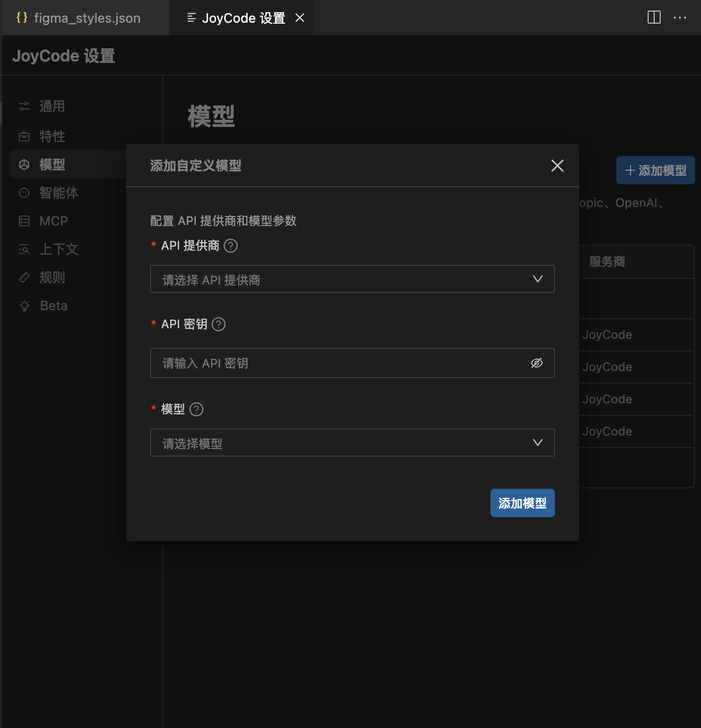Open the 请选择模型 dropdown
This screenshot has height=728, width=701.
353,443
